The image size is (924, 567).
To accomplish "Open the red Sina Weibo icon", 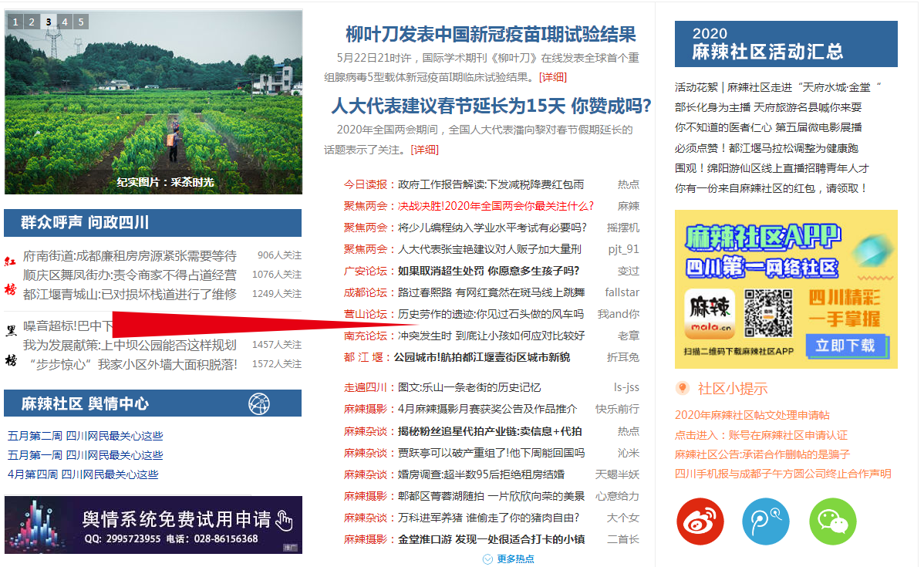I will point(700,521).
